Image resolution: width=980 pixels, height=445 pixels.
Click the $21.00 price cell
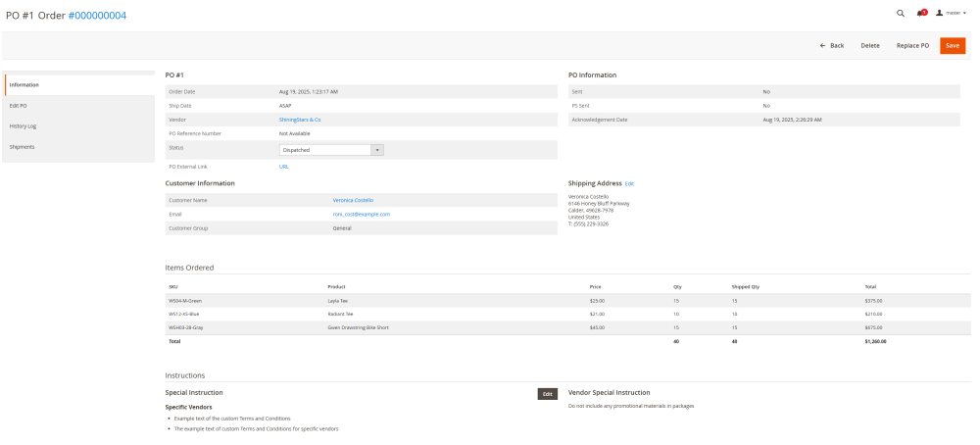coord(597,314)
